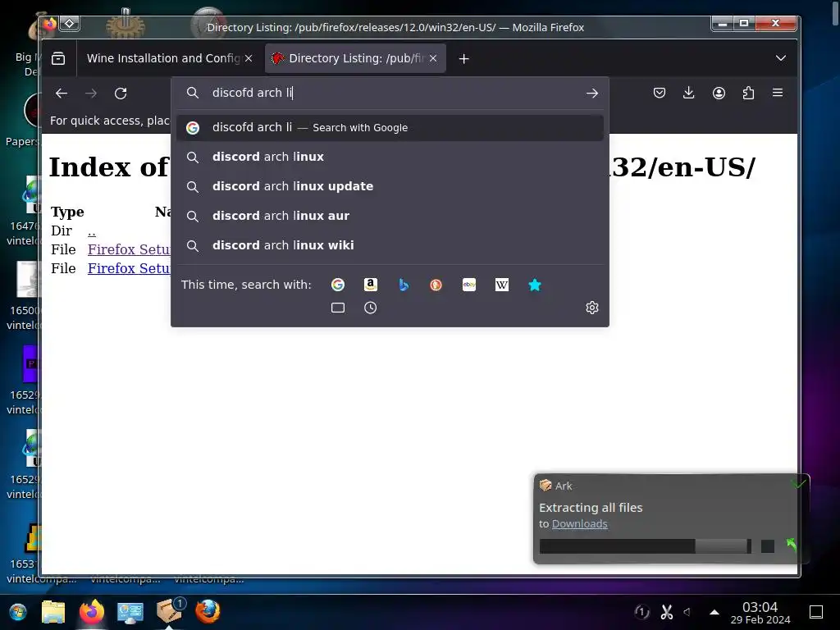Click the Ark extraction progress bar

[x=646, y=546]
